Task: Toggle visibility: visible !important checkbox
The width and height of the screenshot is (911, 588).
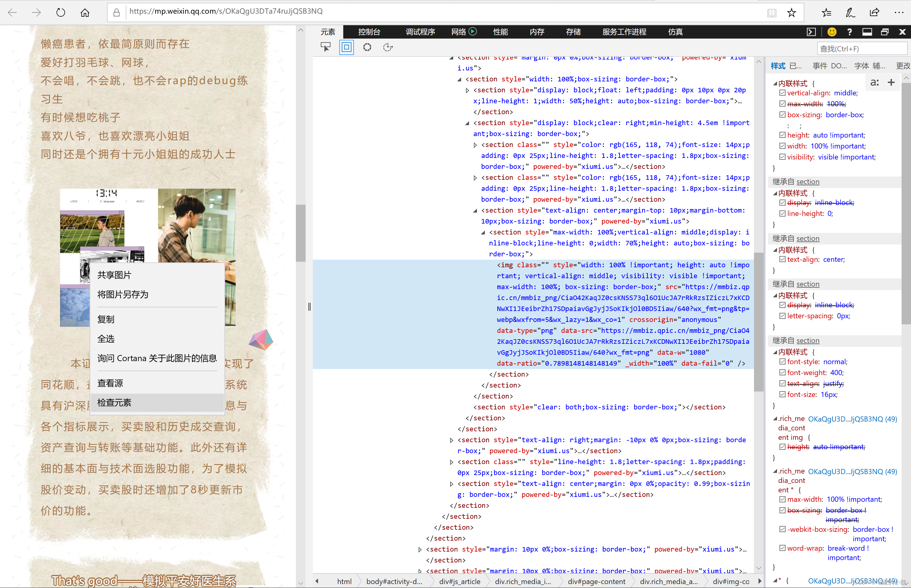Action: (x=782, y=157)
